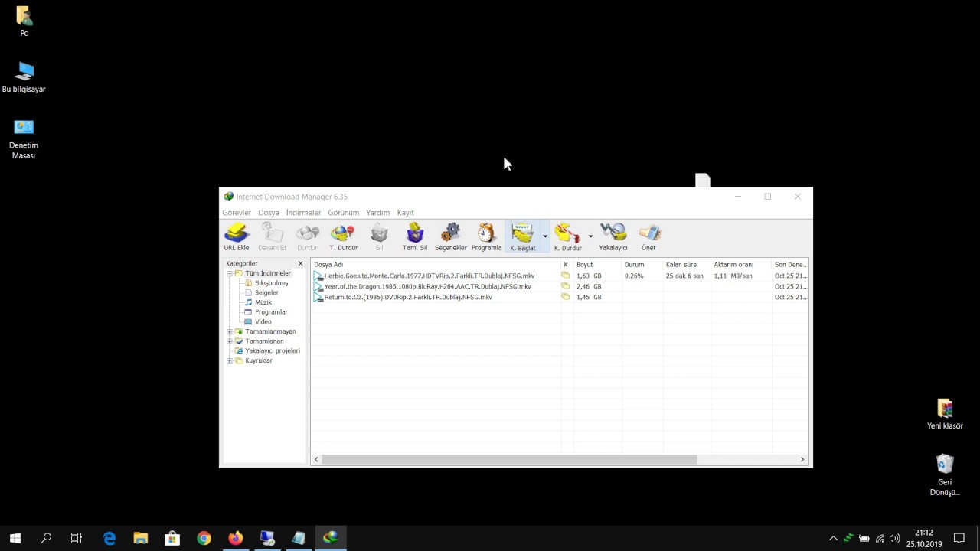Expand the Tamamlanmayan tree node
Image resolution: width=980 pixels, height=551 pixels.
pyautogui.click(x=229, y=331)
